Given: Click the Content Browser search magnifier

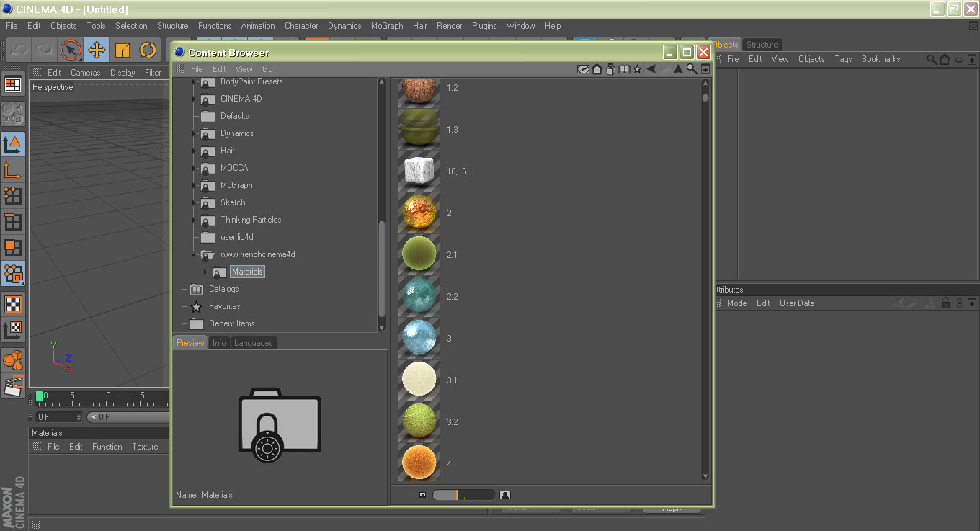Looking at the screenshot, I should pos(692,69).
